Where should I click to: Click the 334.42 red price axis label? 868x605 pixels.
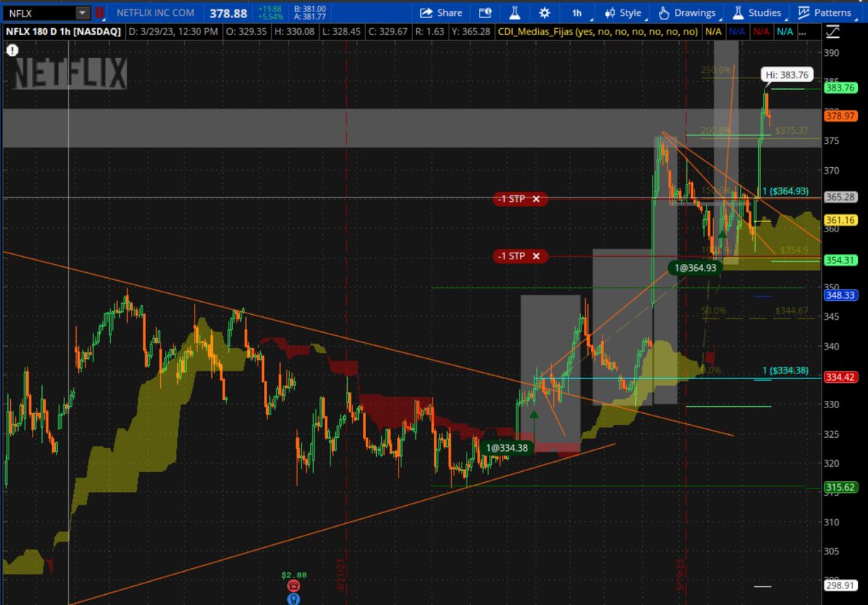pyautogui.click(x=841, y=377)
